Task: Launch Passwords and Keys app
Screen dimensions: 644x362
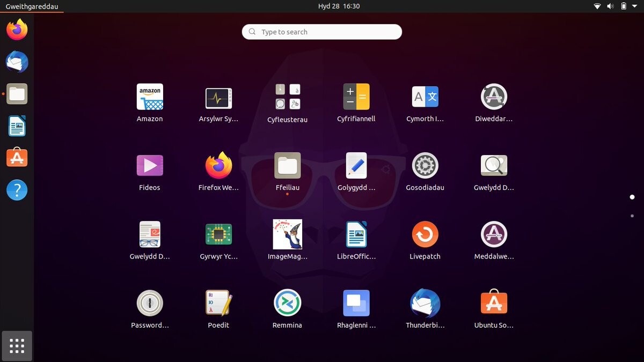Action: pos(150,303)
